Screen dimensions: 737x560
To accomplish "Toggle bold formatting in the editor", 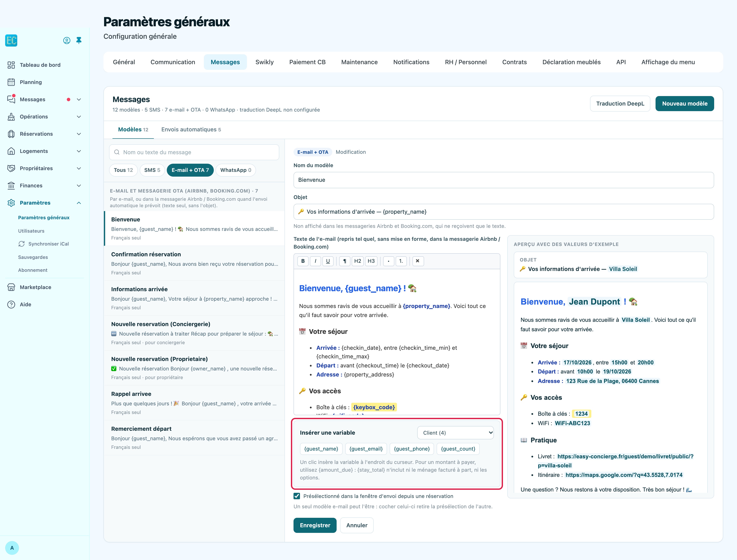I will click(x=303, y=261).
